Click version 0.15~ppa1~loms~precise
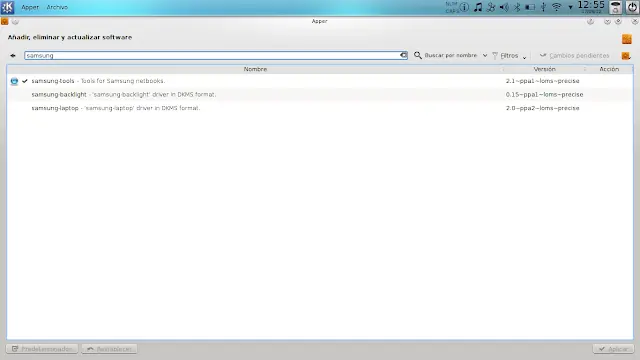 point(544,95)
